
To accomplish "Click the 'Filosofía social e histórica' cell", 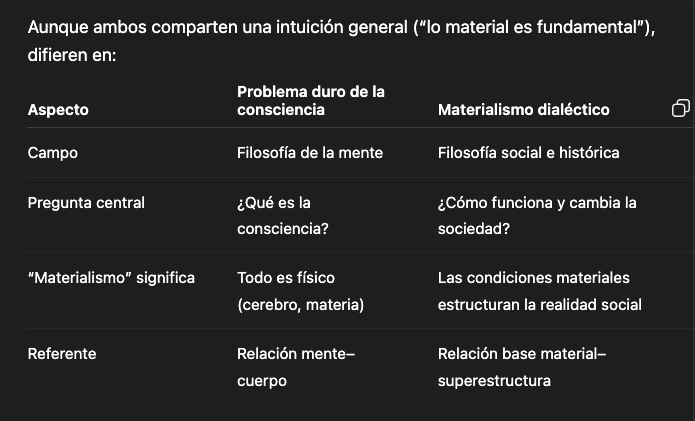I will point(528,153).
